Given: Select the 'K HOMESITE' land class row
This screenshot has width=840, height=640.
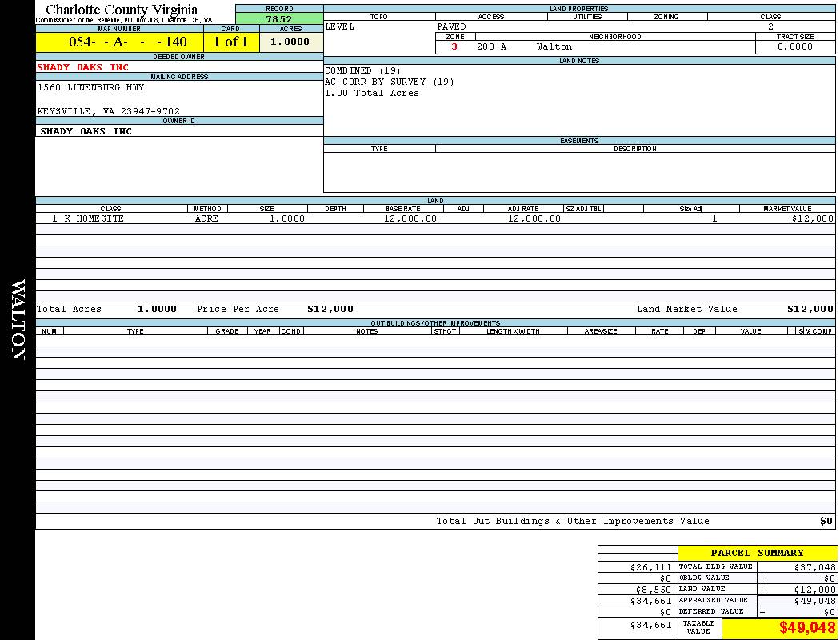Looking at the screenshot, I should pos(94,218).
